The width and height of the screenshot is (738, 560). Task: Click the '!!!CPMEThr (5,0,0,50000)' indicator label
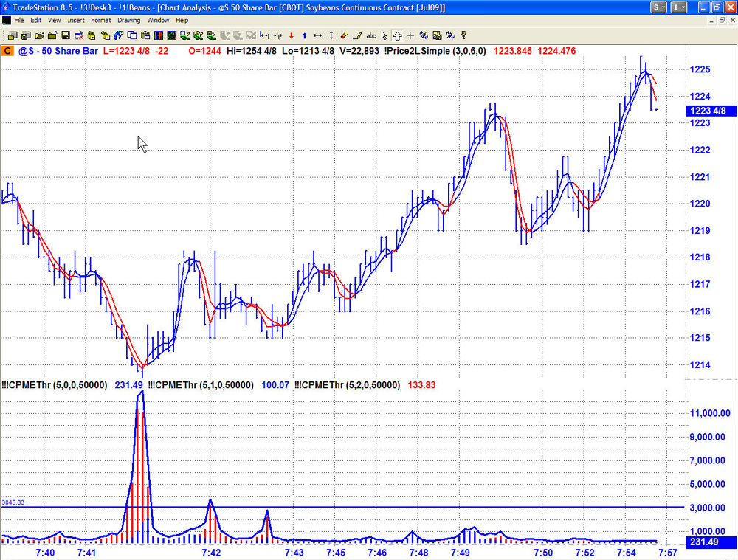(x=55, y=385)
